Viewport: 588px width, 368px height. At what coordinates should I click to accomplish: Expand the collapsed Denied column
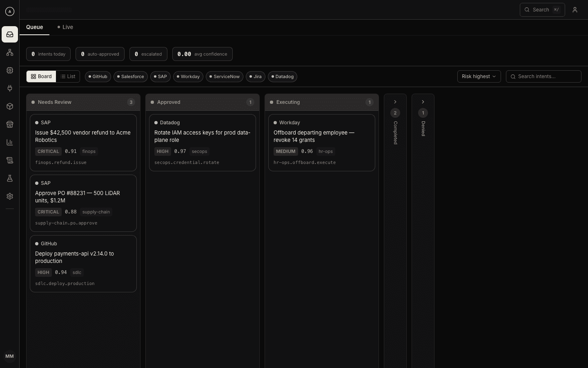point(423,102)
